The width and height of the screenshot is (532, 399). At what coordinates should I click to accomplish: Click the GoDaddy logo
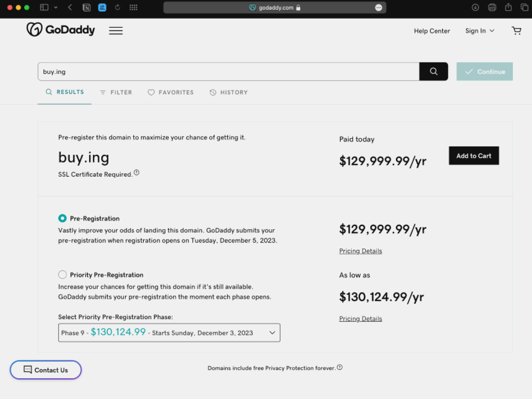pos(61,30)
